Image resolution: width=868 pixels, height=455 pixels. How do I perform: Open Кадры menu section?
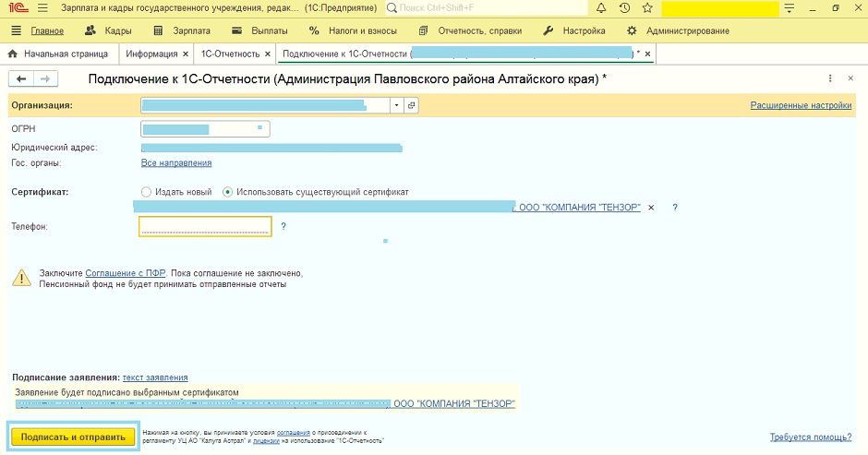(118, 31)
